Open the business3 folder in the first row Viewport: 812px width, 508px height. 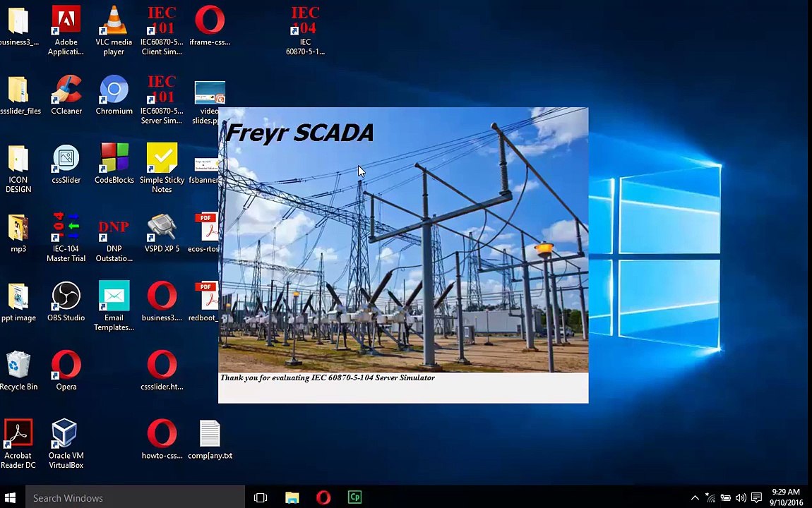[18, 26]
